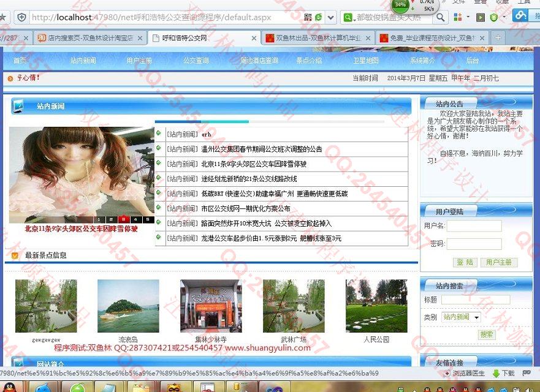The height and width of the screenshot is (392, 540).
Task: Click the orange icon beside 最新景点信息
Action: click(x=15, y=255)
